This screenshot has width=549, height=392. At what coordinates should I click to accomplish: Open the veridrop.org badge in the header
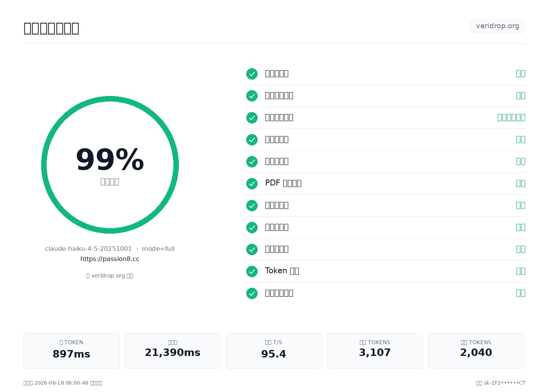[x=498, y=26]
